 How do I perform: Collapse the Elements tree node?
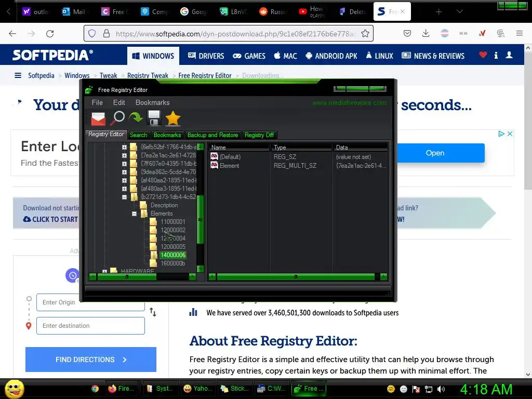click(134, 214)
